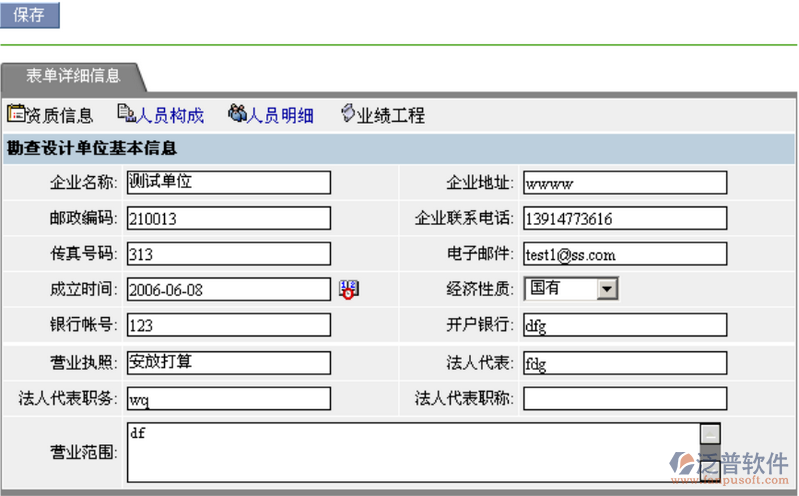Click the 保存 save button
This screenshot has height=496, width=799.
pyautogui.click(x=30, y=15)
